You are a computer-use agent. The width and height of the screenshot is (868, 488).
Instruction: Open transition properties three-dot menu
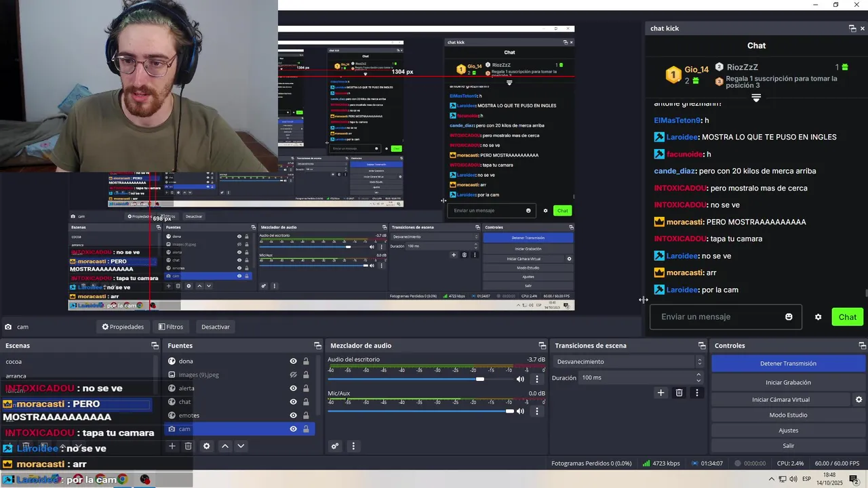(x=698, y=392)
